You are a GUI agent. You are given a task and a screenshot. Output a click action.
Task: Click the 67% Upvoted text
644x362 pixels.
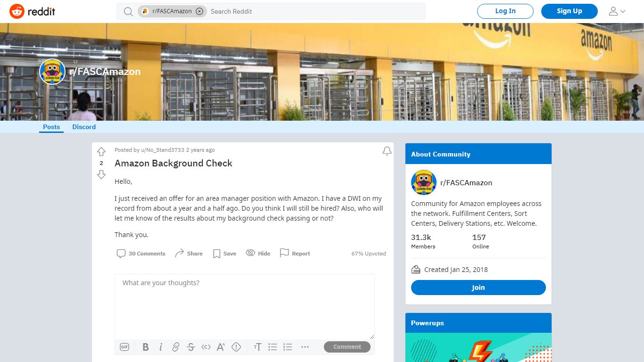(369, 254)
